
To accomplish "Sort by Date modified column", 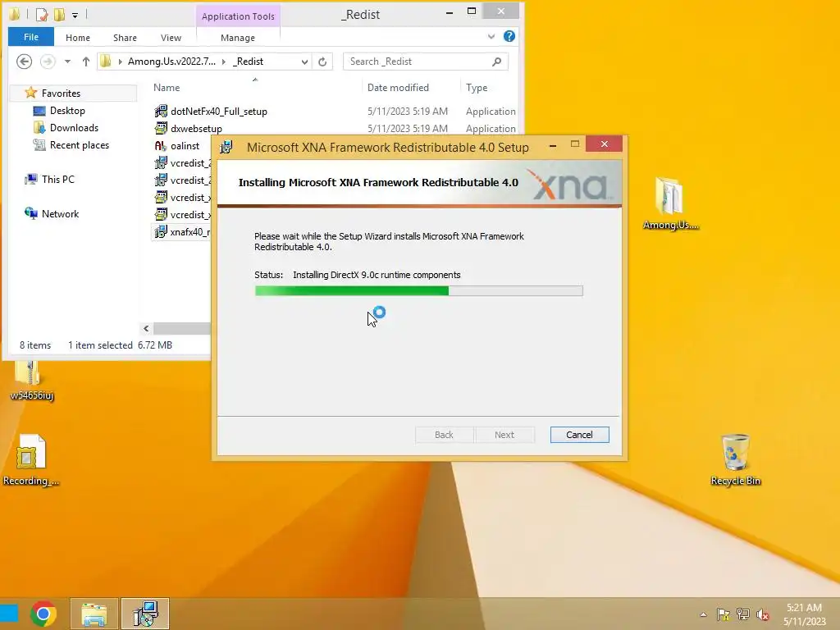I will pyautogui.click(x=398, y=87).
